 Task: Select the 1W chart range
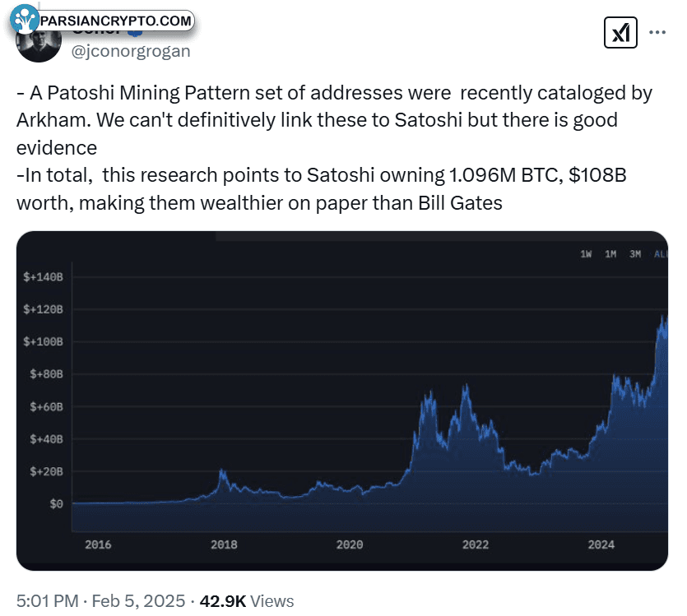(x=586, y=254)
